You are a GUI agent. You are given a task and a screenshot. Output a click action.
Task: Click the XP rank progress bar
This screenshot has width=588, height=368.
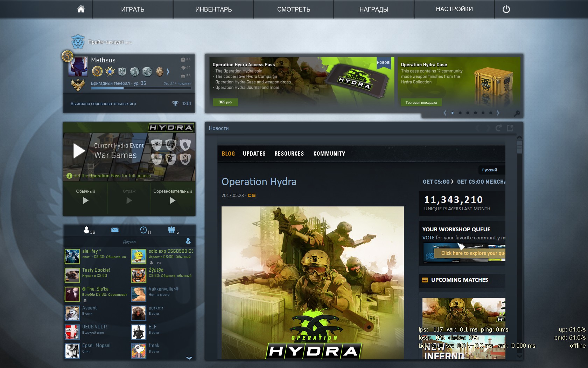[x=141, y=88]
